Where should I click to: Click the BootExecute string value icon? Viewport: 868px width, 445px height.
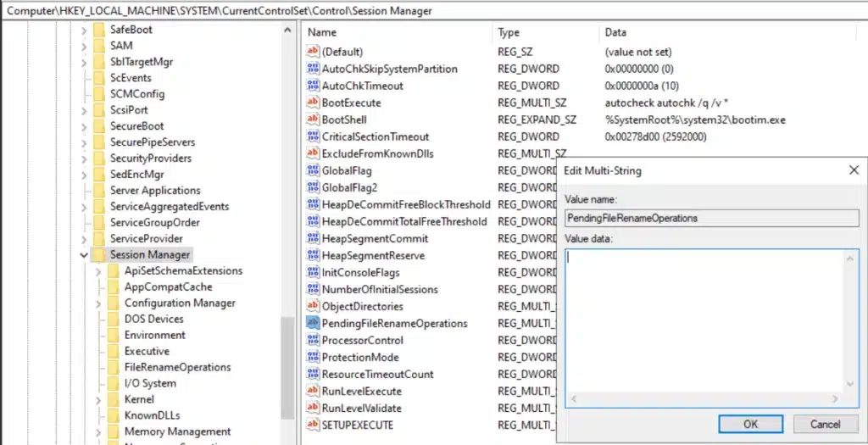coord(312,103)
